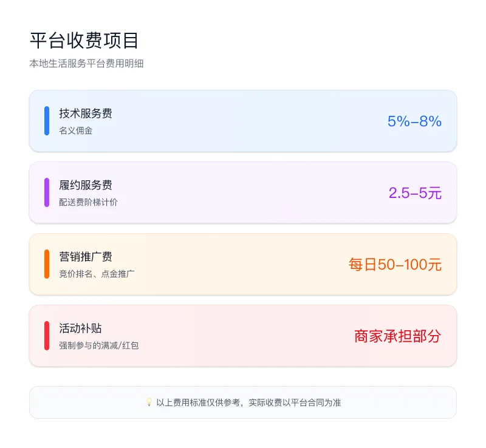The width and height of the screenshot is (486, 448).
Task: Select the 履约服务费 title
Action: pyautogui.click(x=86, y=185)
